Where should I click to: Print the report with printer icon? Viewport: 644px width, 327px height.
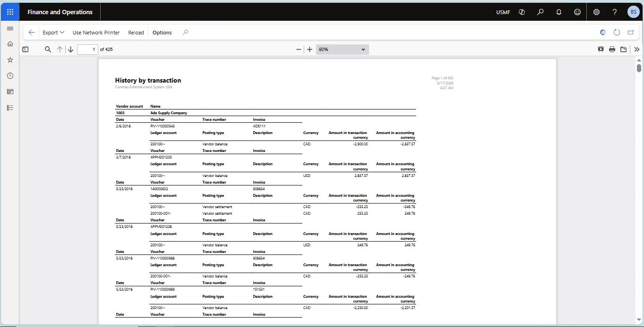pyautogui.click(x=612, y=49)
